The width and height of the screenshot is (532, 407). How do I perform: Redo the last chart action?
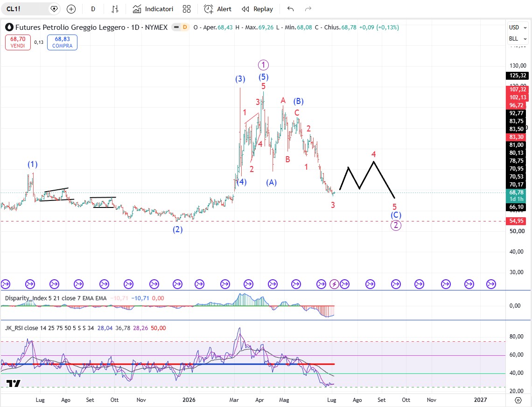coord(308,9)
